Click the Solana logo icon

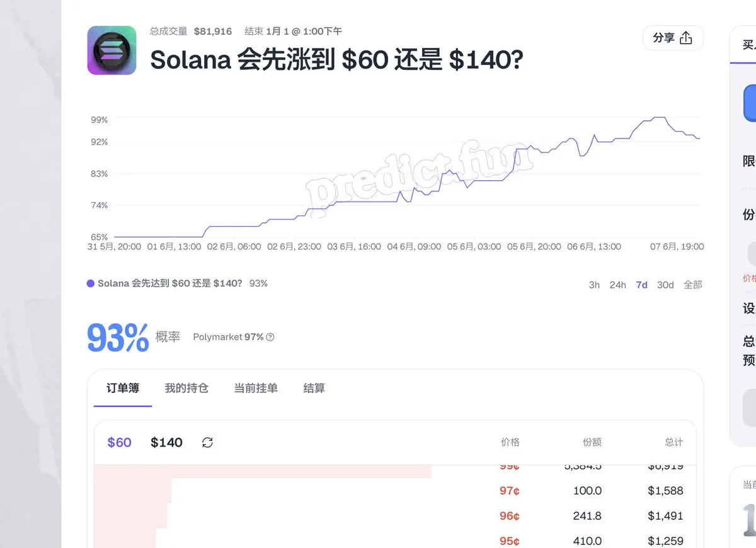pyautogui.click(x=112, y=50)
